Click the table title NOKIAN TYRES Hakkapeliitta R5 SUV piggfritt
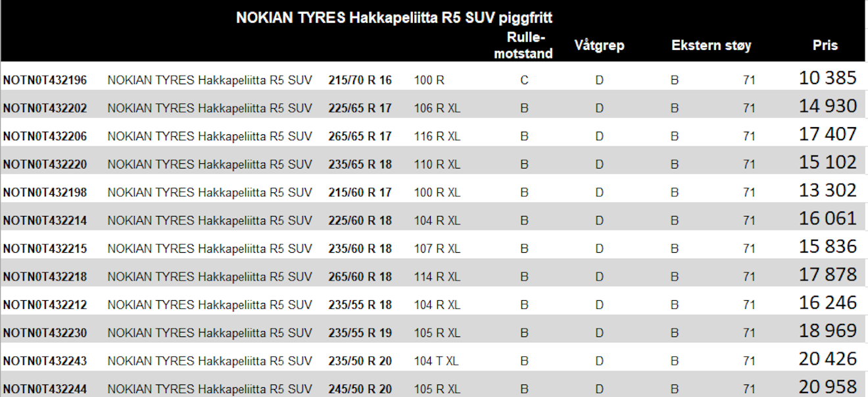Viewport: 868px width, 397px height. (394, 18)
